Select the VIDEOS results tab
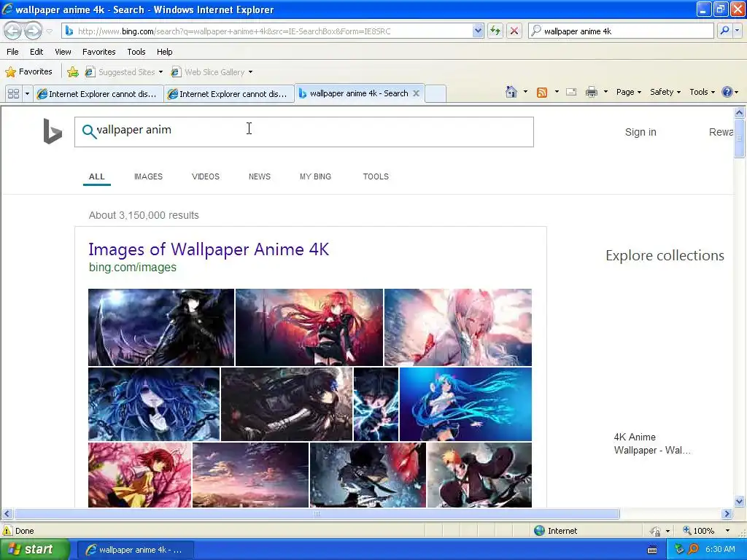The width and height of the screenshot is (747, 560). [x=205, y=176]
